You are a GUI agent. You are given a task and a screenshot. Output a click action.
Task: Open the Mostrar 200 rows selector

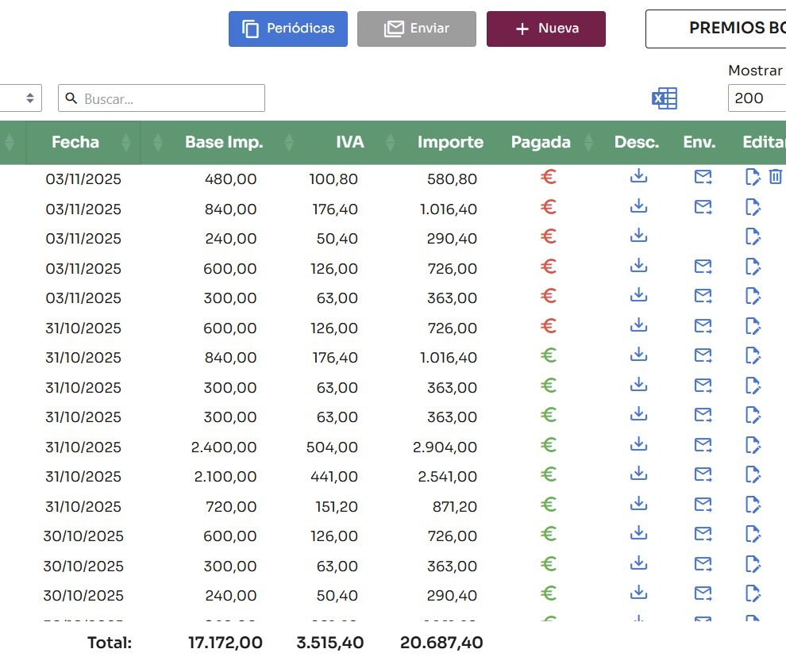[756, 98]
